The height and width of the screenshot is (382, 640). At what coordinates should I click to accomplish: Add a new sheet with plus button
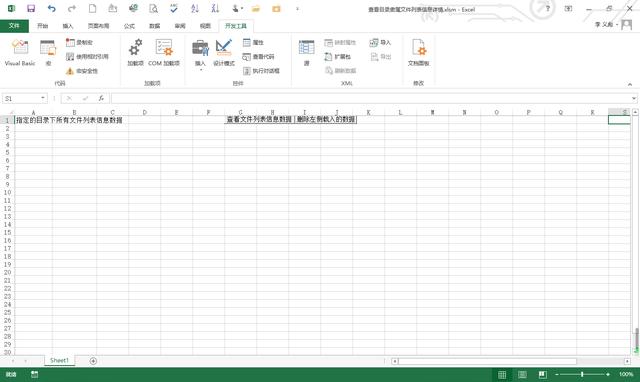(x=93, y=361)
